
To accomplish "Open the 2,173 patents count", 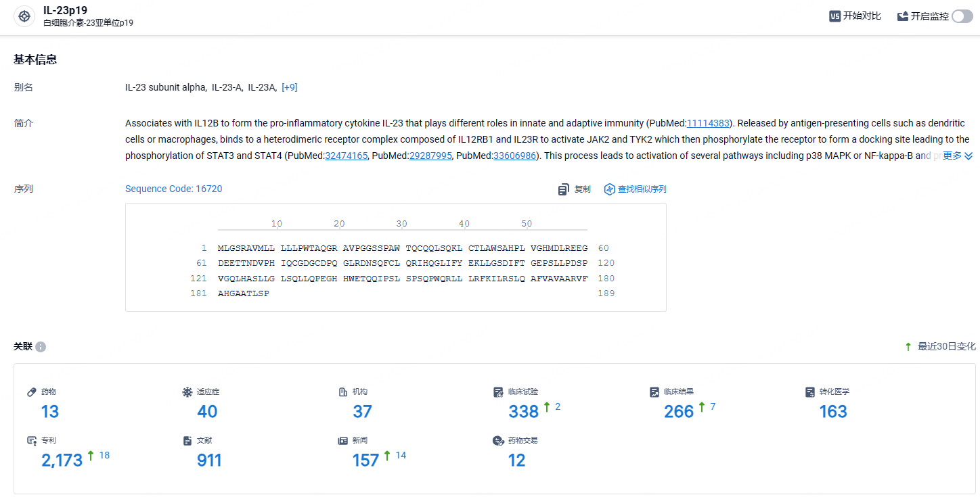I will [x=62, y=460].
